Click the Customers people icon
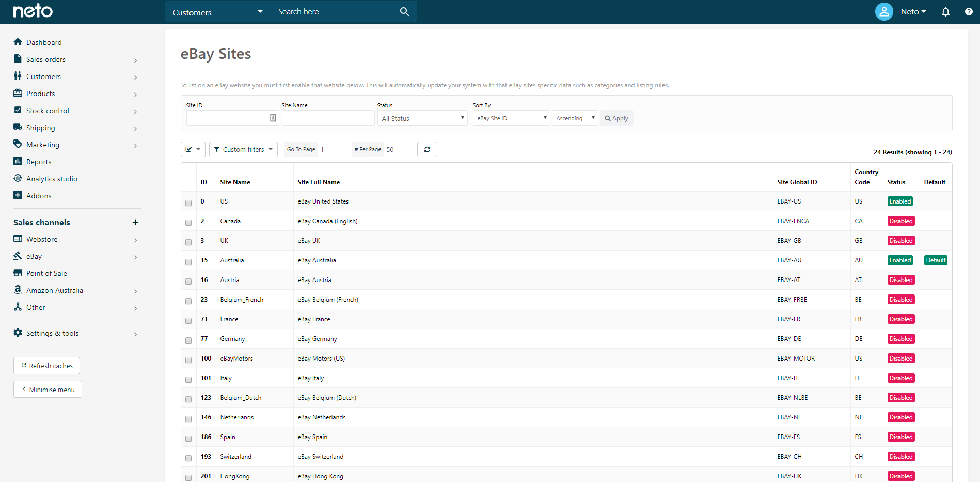The height and width of the screenshot is (482, 980). click(x=18, y=76)
